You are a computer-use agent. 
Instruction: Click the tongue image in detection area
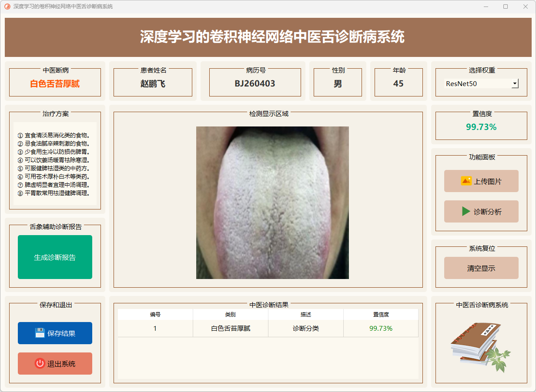[272, 203]
